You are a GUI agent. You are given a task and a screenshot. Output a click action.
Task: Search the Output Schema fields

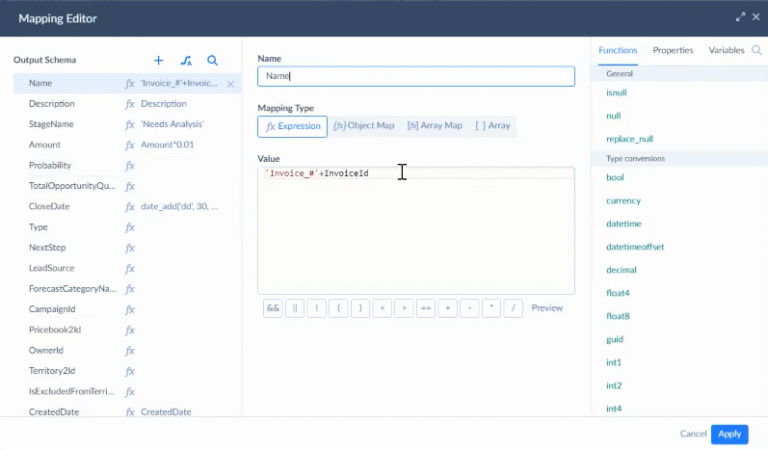213,60
